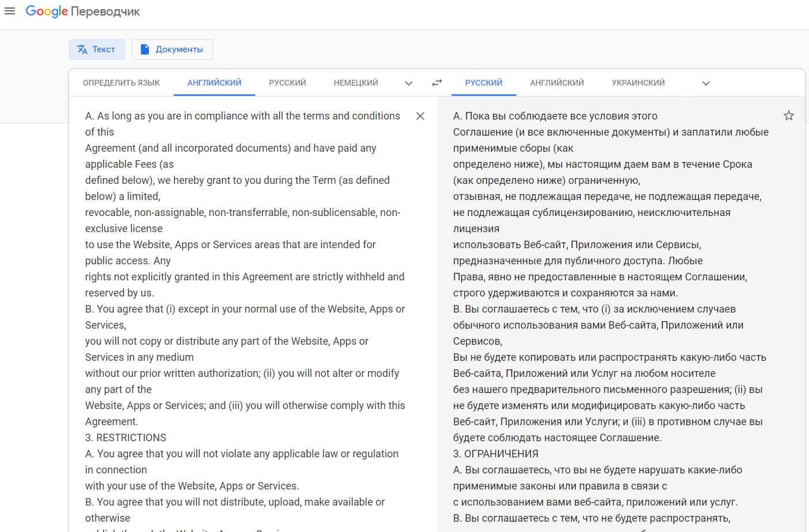This screenshot has height=532, width=809.
Task: Select Немецкий as source language
Action: (356, 83)
